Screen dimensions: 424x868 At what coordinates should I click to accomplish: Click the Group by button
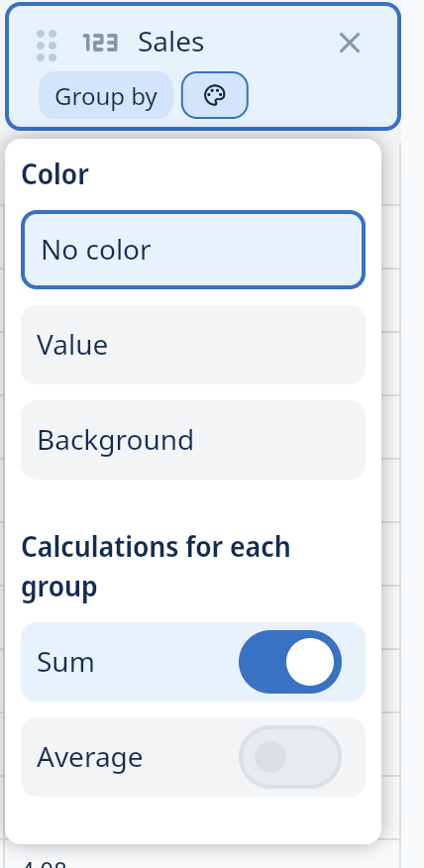point(106,95)
